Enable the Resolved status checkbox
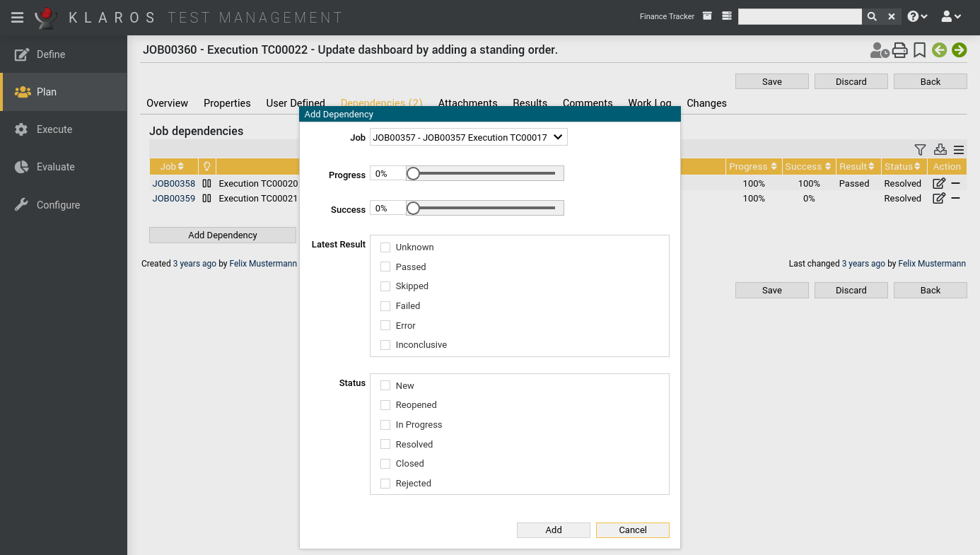Screen dimensions: 980x555 coord(385,444)
